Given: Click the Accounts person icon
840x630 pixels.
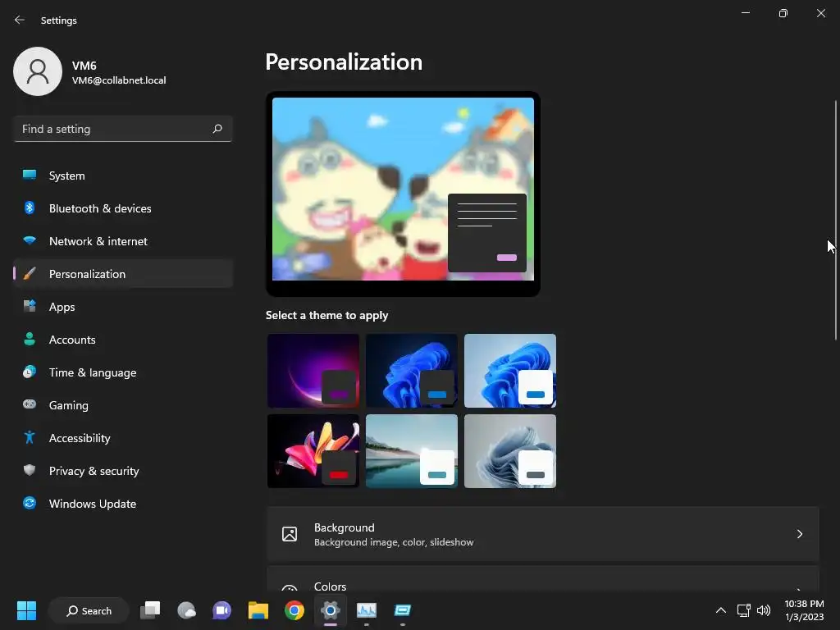Looking at the screenshot, I should [30, 339].
